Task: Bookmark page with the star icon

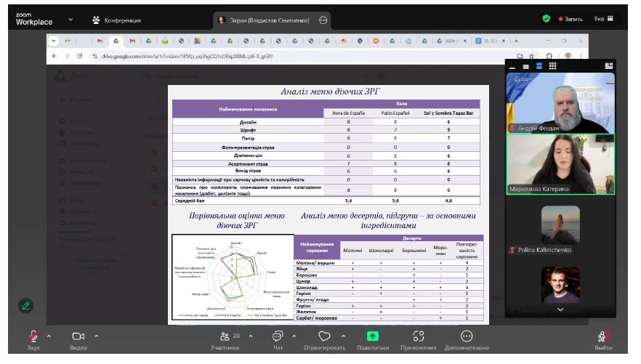Action: (531, 56)
